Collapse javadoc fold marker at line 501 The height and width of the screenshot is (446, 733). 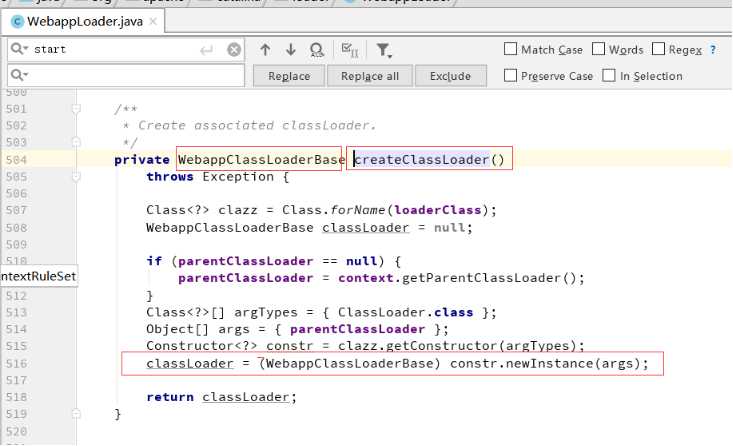tap(76, 109)
